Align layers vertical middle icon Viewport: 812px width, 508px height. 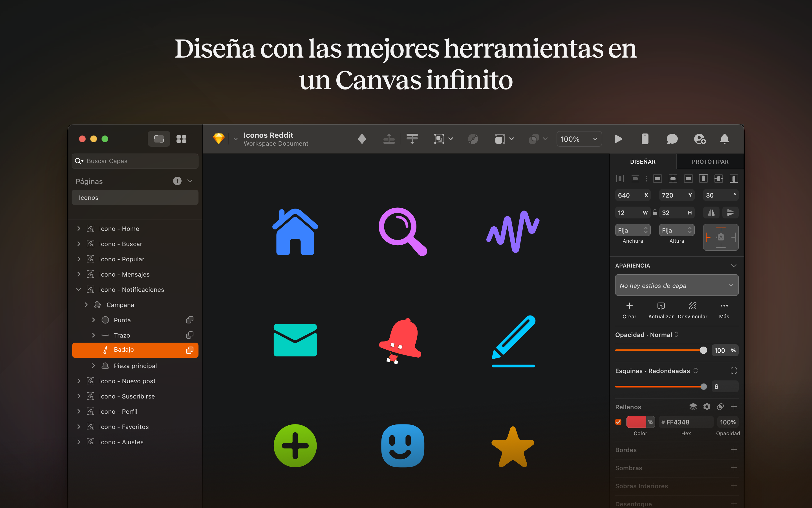point(718,179)
